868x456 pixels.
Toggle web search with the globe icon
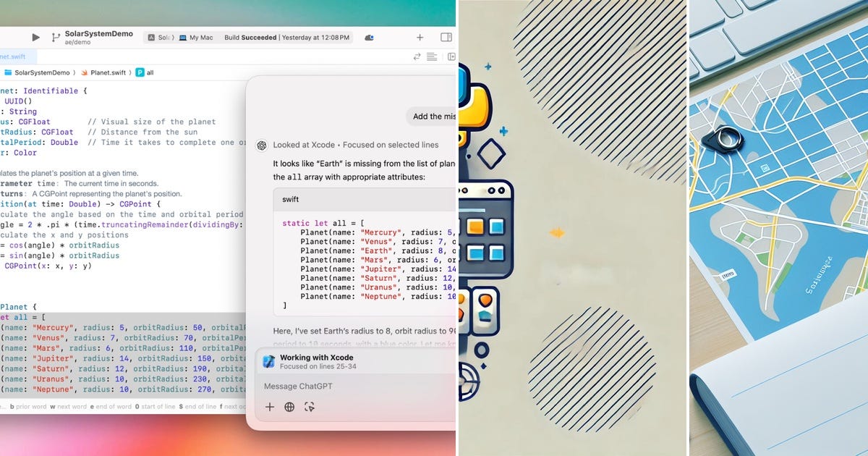[x=289, y=408]
